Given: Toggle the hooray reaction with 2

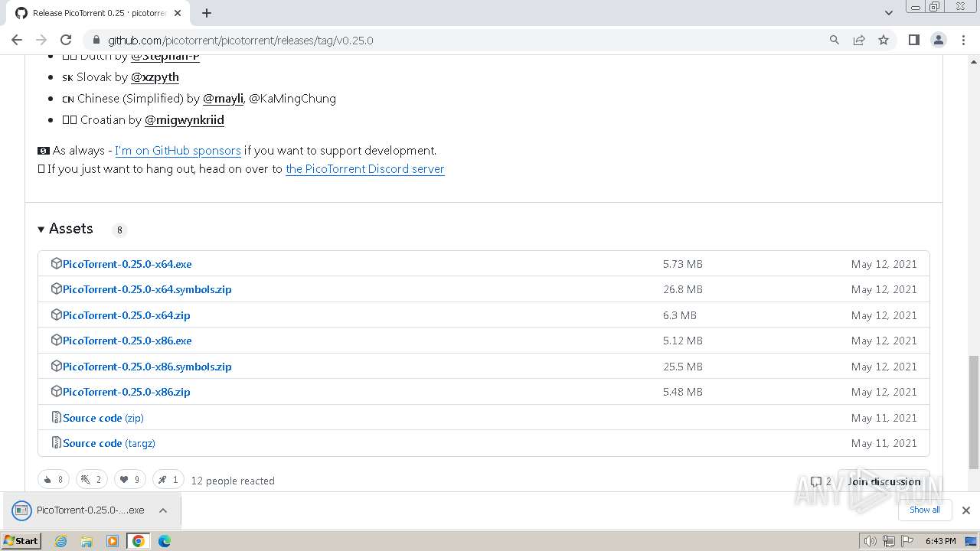Looking at the screenshot, I should pos(92,480).
